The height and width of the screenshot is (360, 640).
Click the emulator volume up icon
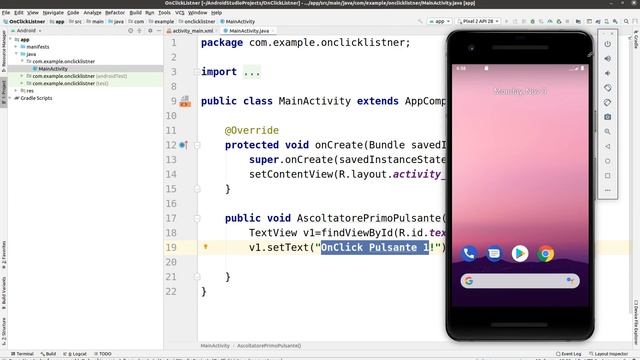pos(607,59)
